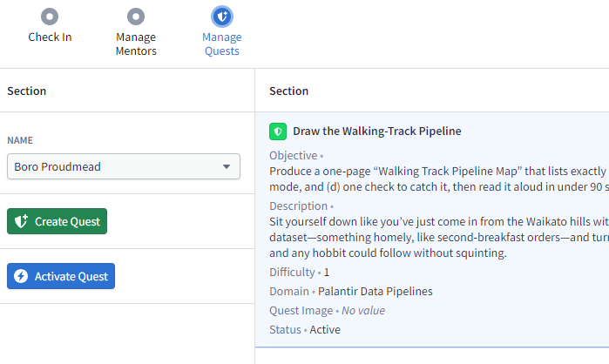Click the Quest Image 'No value' field
609x364 pixels.
[x=362, y=311]
